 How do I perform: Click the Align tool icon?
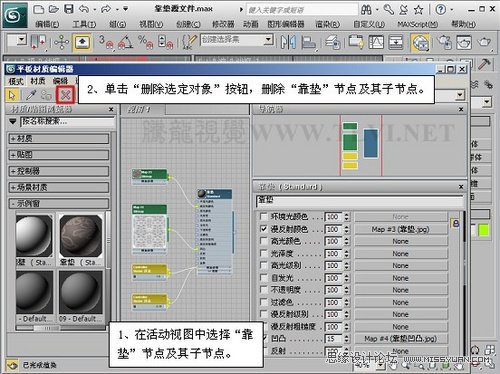(308, 42)
